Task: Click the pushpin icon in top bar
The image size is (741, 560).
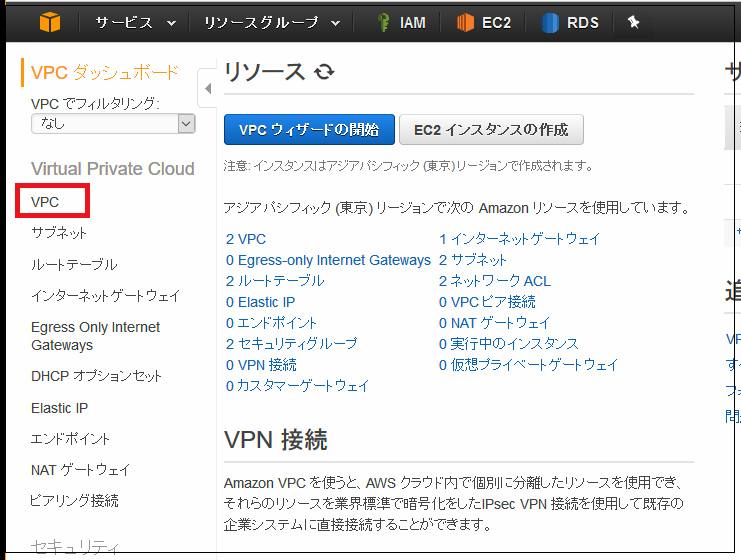Action: click(633, 22)
